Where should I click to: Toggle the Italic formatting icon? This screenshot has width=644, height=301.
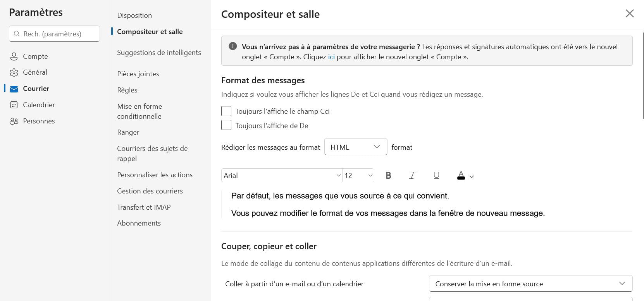412,176
